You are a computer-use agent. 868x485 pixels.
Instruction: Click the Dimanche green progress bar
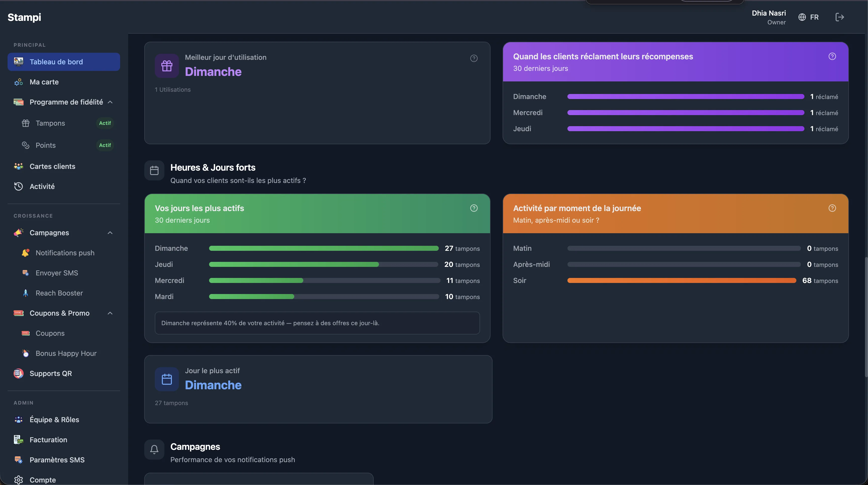tap(323, 248)
